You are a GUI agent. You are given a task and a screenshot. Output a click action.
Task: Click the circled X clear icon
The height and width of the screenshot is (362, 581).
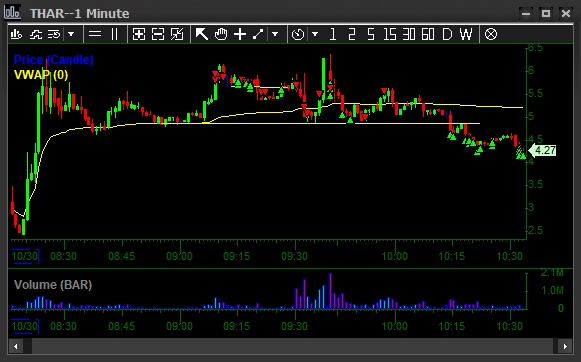click(491, 34)
